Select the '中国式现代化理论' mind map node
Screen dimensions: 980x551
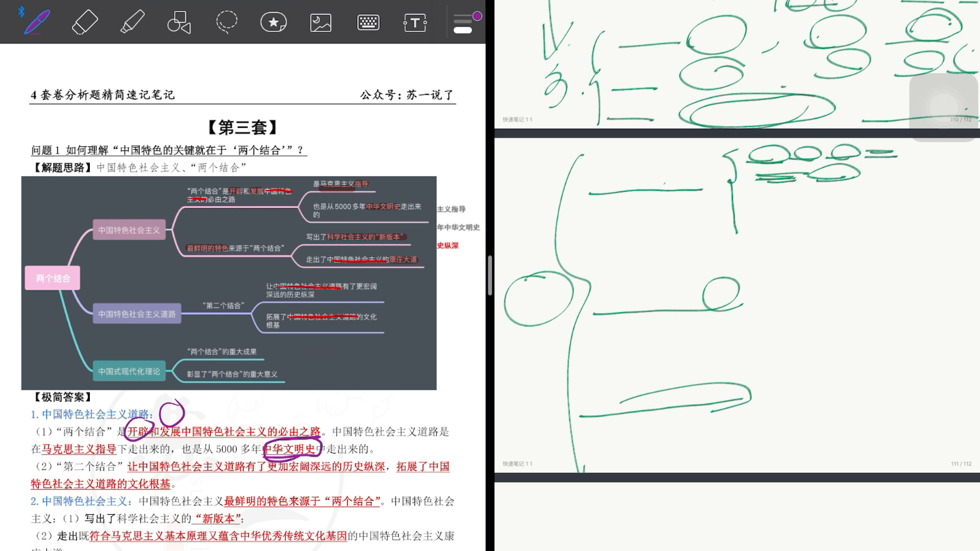129,371
